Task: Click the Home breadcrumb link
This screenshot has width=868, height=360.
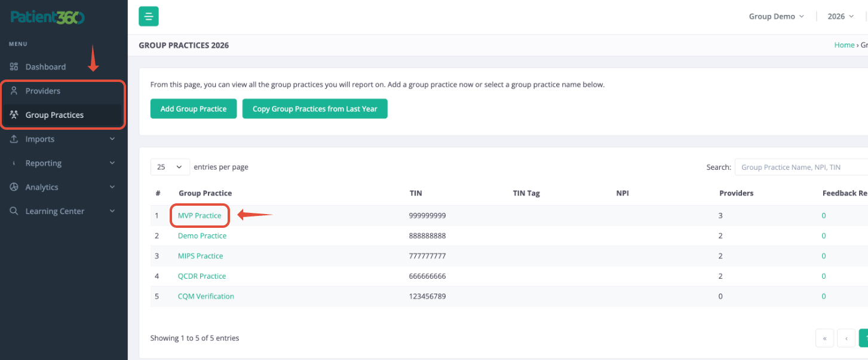Action: pos(844,45)
